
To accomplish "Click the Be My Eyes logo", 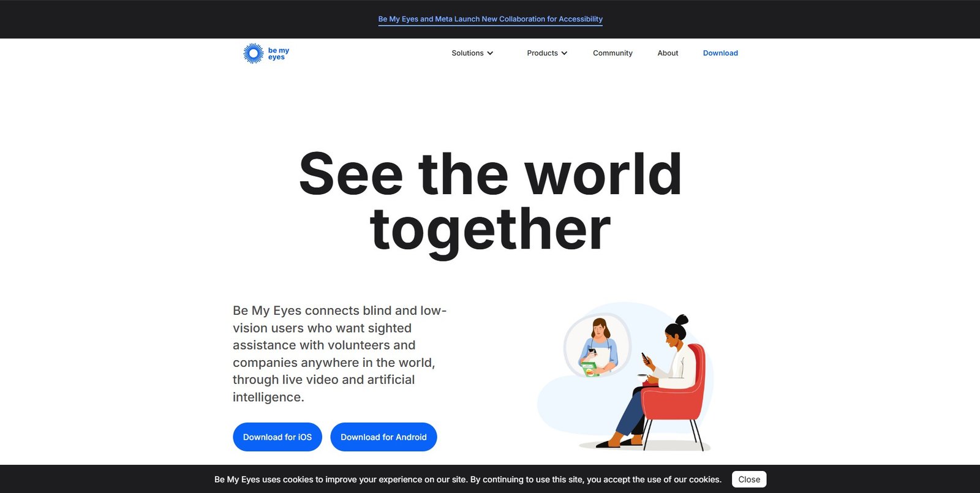I will [x=266, y=53].
